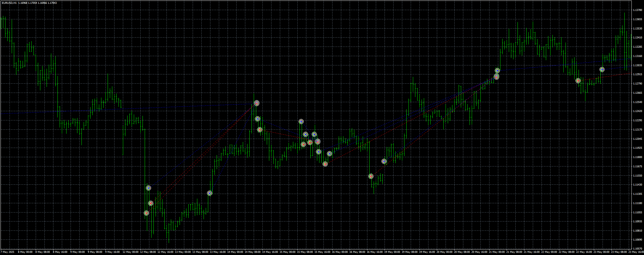This screenshot has width=644, height=255.
Task: Click the red marker at 1.12170 after 14 May 08:00
Action: (x=260, y=130)
